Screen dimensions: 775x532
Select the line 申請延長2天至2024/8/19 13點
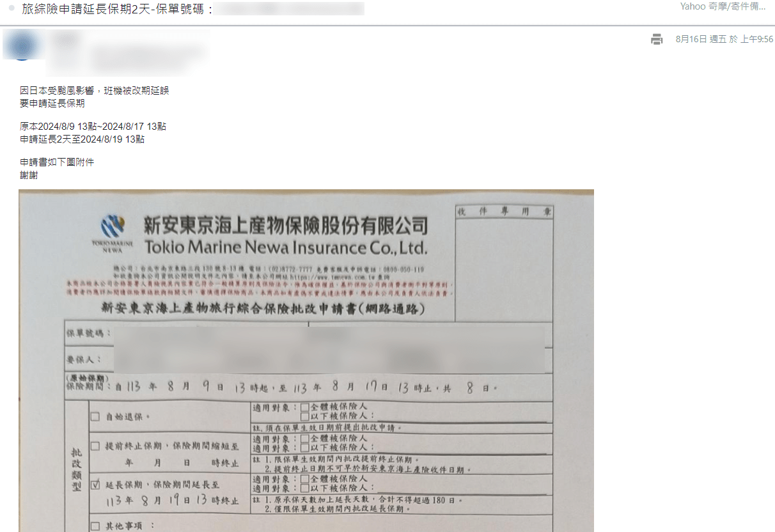82,139
